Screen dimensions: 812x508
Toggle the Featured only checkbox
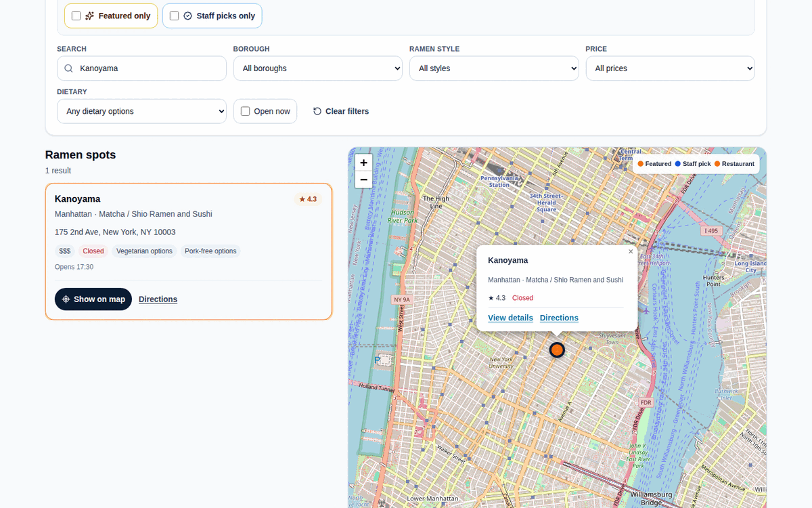(76, 16)
